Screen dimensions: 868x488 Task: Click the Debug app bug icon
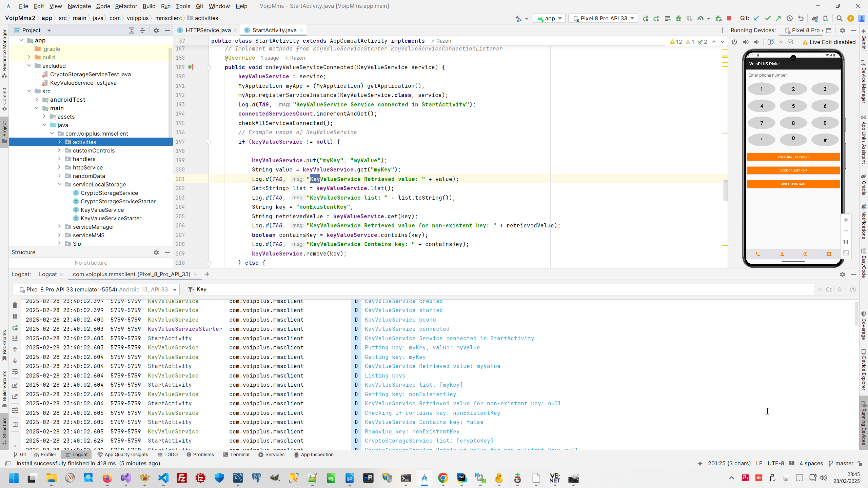click(x=678, y=18)
